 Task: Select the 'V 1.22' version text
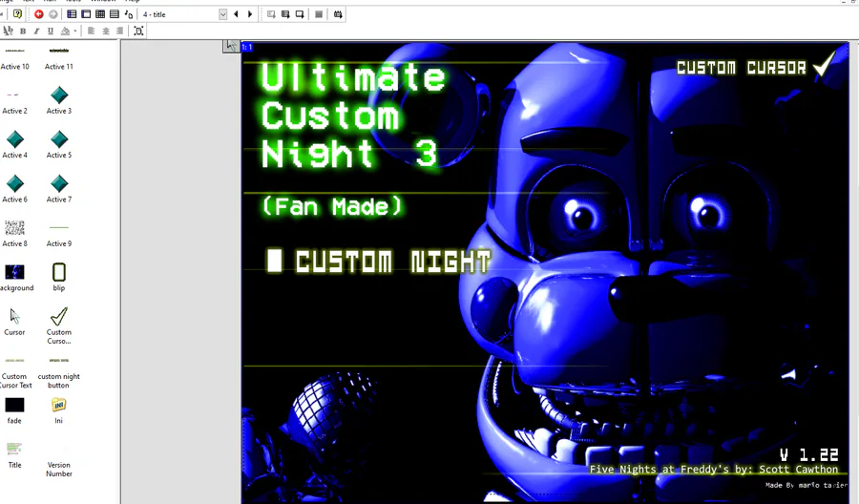[809, 454]
